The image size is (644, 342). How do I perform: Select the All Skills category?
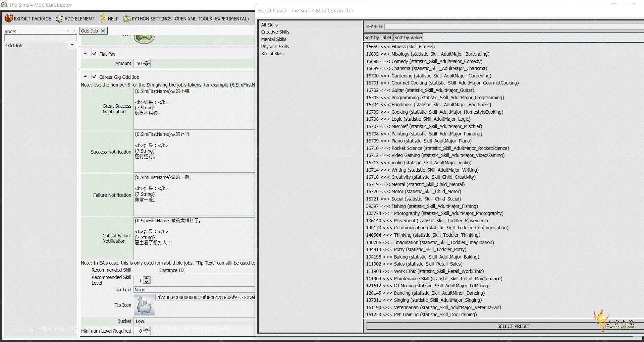(x=269, y=25)
